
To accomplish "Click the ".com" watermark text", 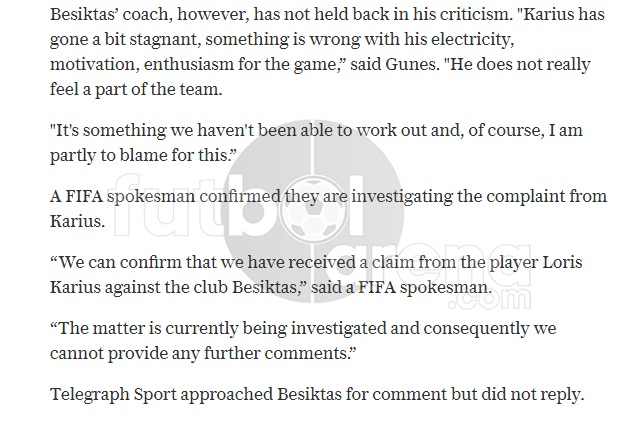I will (490, 298).
